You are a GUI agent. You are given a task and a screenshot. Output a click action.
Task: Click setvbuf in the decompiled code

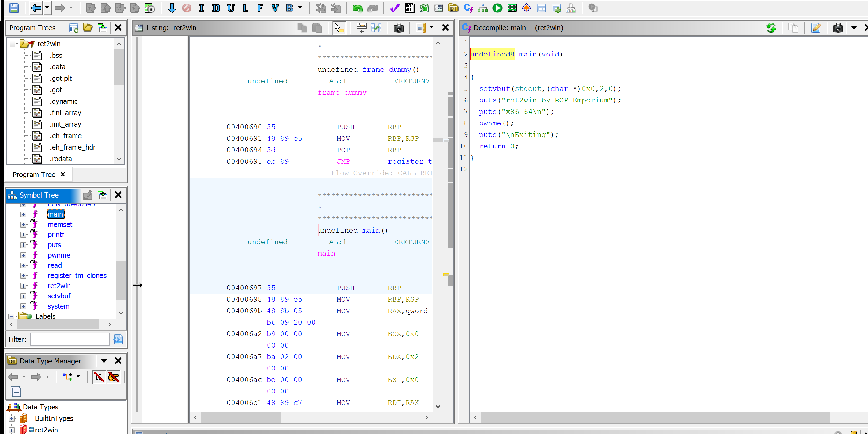[x=494, y=89]
